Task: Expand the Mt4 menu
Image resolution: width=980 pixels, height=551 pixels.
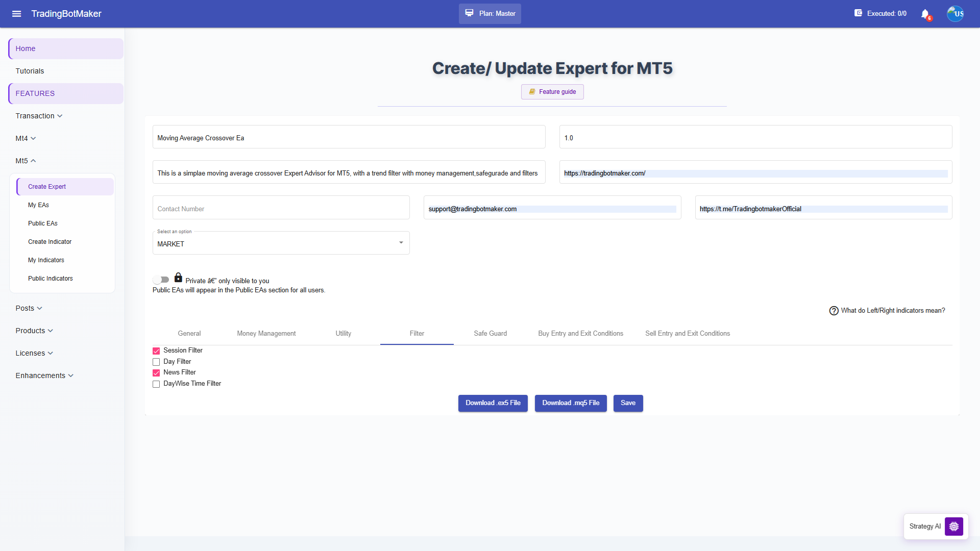Action: [x=26, y=138]
